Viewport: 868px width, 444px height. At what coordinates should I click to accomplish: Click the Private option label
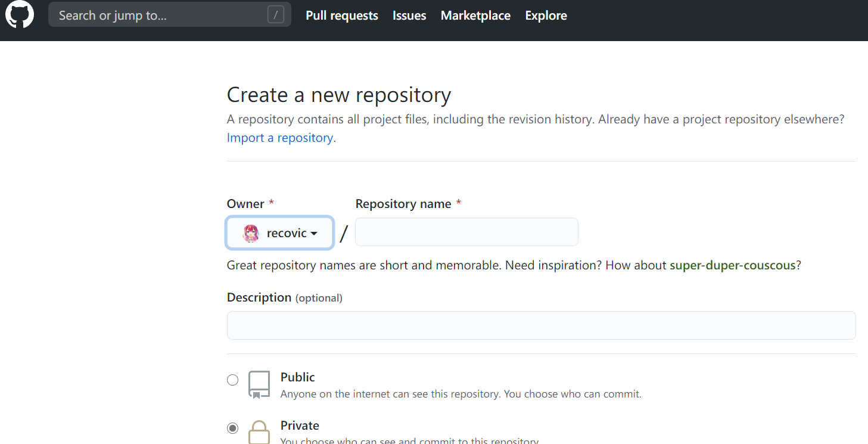pos(300,426)
